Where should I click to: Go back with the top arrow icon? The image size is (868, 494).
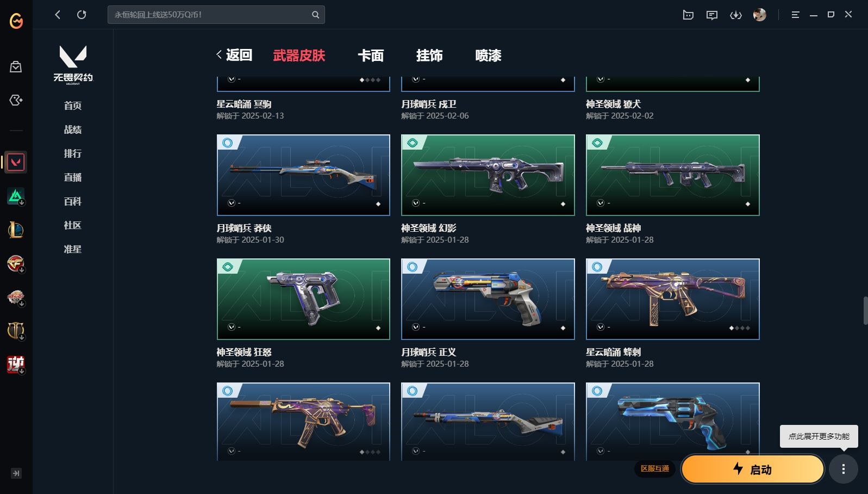(x=58, y=15)
